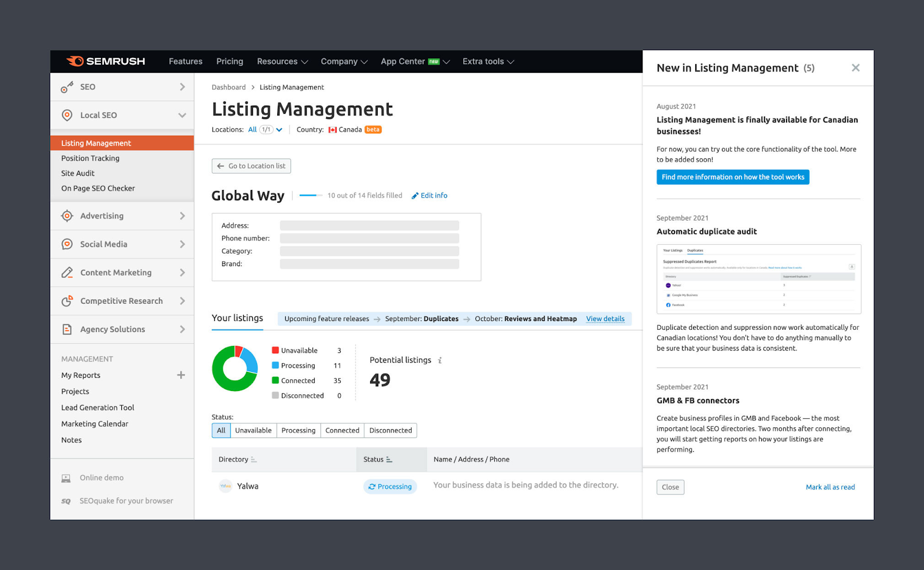The image size is (924, 570).
Task: Click the Semrush logo
Action: click(x=106, y=61)
